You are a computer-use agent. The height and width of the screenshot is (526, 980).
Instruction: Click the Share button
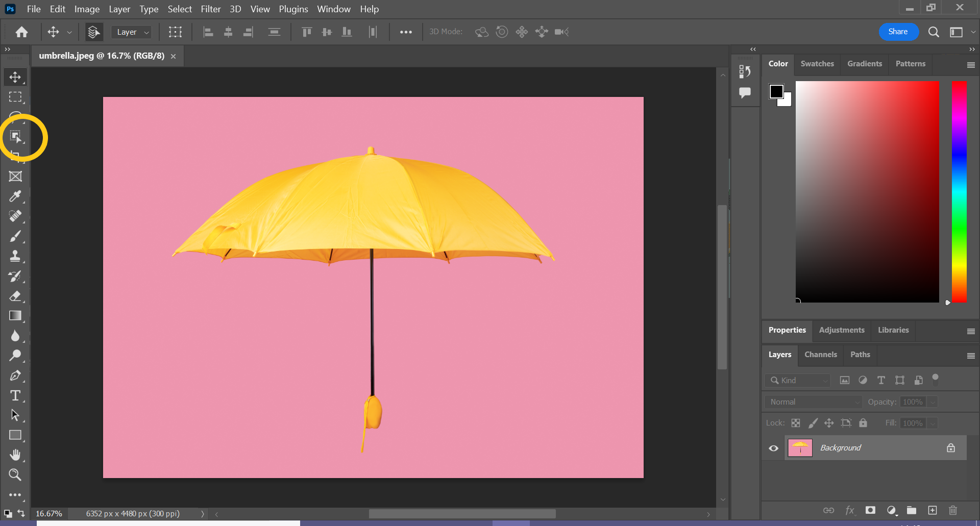pyautogui.click(x=898, y=32)
